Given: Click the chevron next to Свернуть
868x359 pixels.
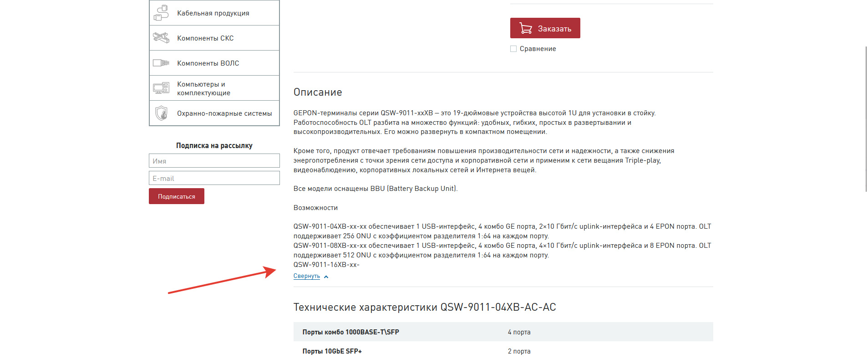Looking at the screenshot, I should [x=326, y=277].
